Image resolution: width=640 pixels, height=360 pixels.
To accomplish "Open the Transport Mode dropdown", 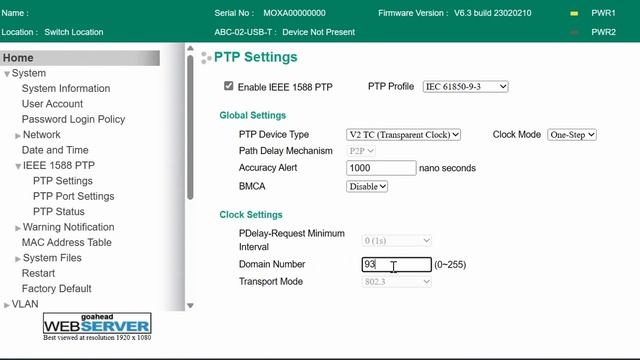I will [x=396, y=282].
